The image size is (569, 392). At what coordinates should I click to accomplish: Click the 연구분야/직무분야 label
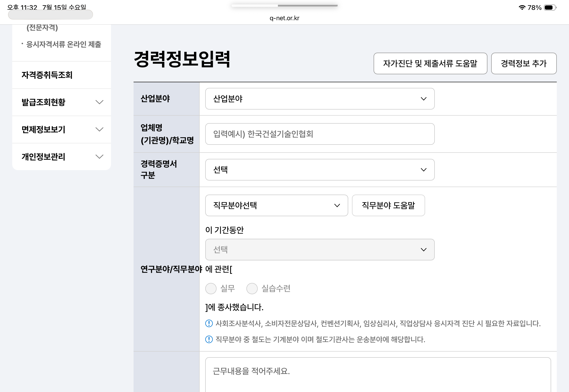171,269
